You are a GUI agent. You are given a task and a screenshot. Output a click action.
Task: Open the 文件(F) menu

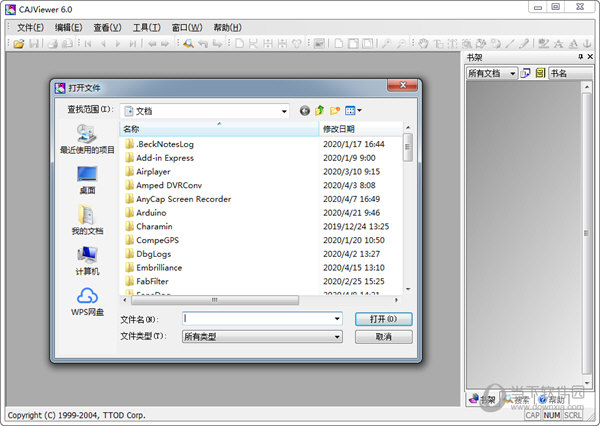30,28
